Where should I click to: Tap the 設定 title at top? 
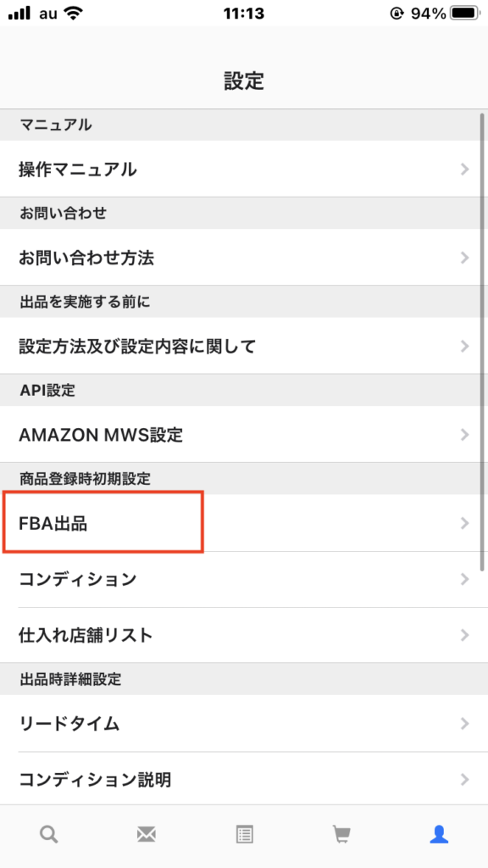pyautogui.click(x=244, y=81)
